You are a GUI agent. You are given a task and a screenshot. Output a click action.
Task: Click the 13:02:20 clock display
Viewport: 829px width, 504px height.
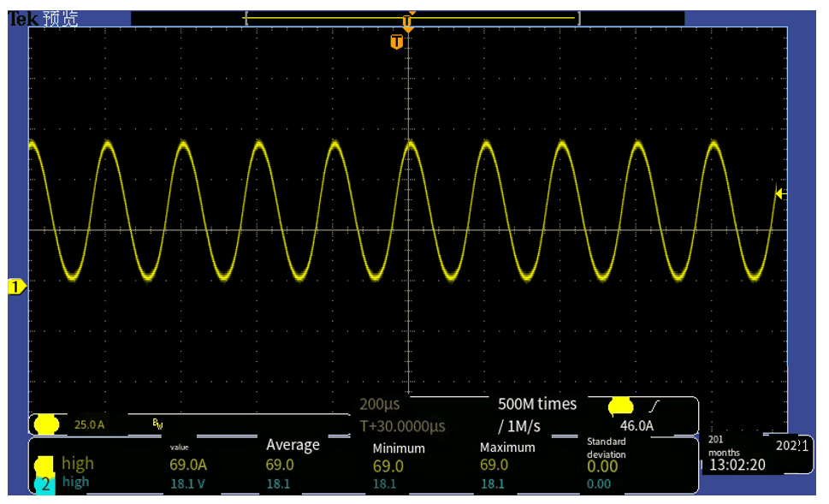(737, 465)
